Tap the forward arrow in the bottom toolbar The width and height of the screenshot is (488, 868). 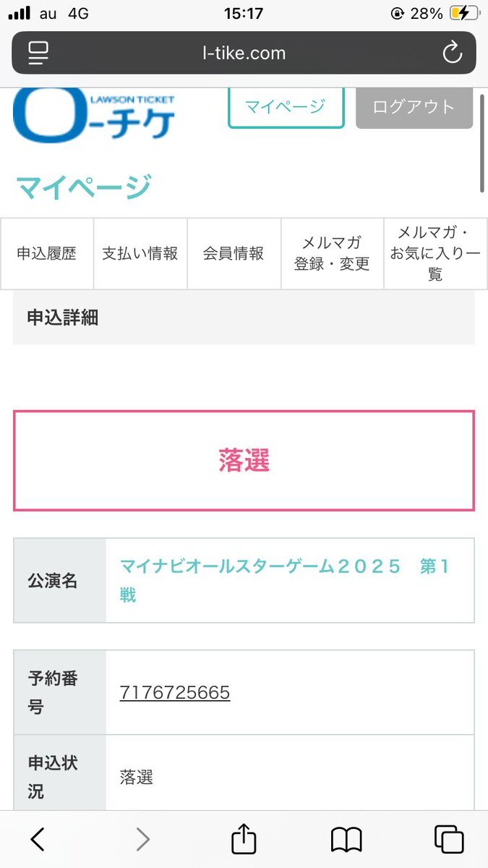click(143, 839)
